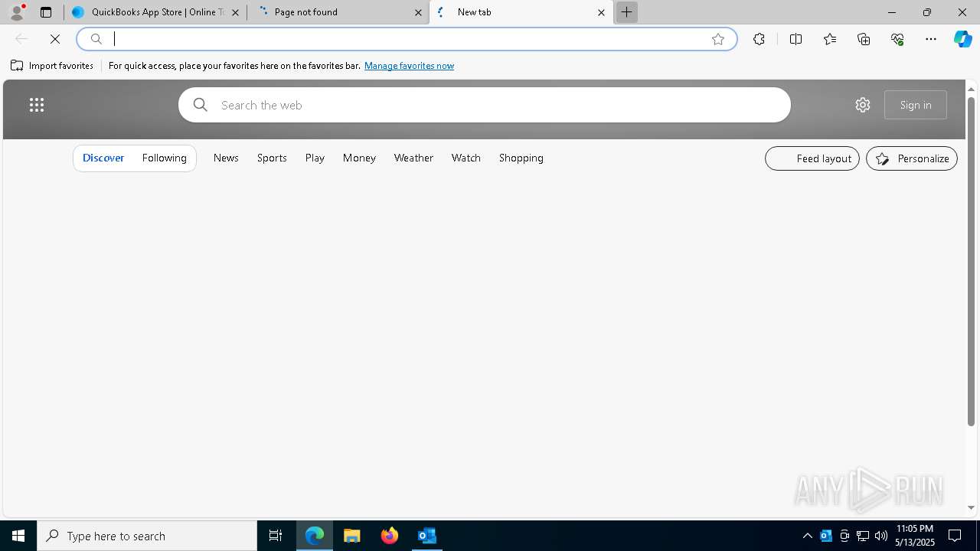980x551 pixels.
Task: Click the web search magnifier icon
Action: pyautogui.click(x=201, y=105)
